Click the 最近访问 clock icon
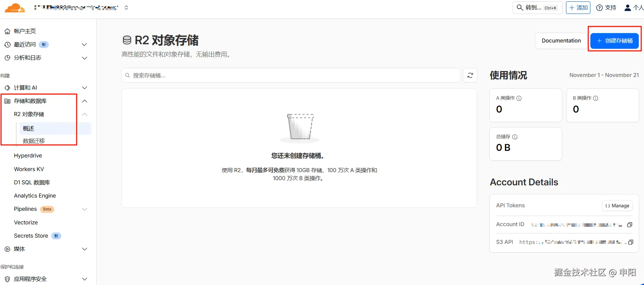This screenshot has width=644, height=285. coord(7,45)
